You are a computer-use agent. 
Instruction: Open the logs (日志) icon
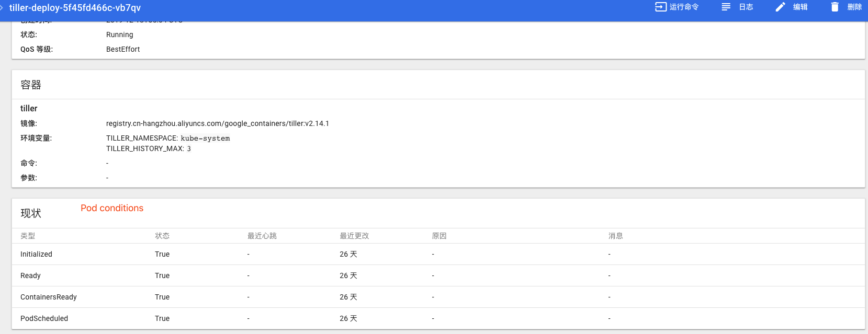(x=726, y=7)
